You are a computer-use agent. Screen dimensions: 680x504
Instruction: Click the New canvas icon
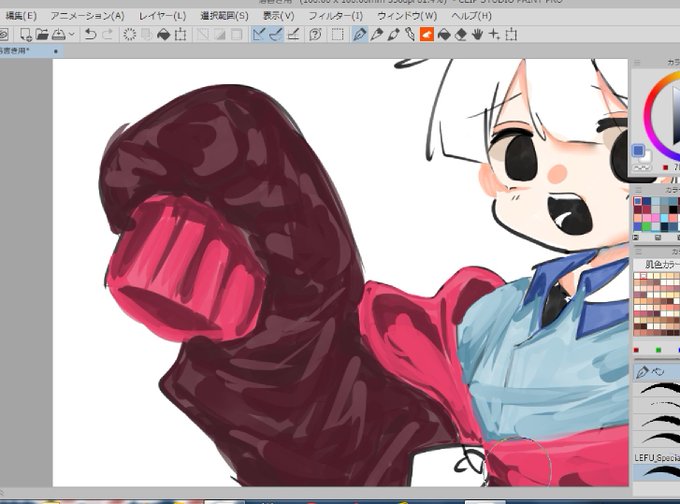click(x=26, y=34)
